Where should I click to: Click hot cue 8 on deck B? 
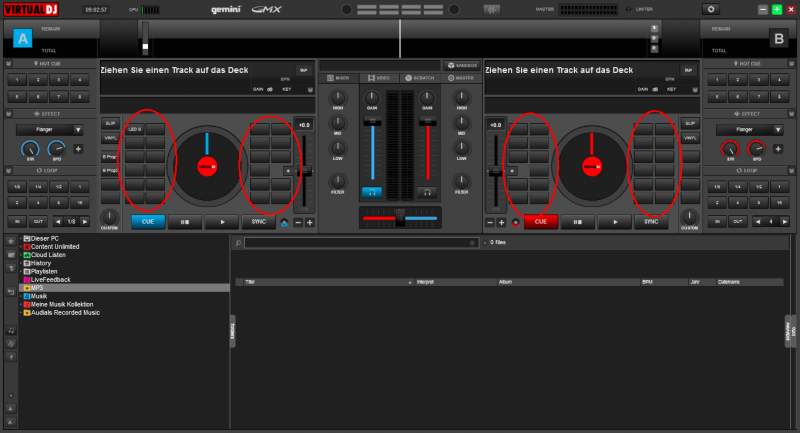[779, 96]
